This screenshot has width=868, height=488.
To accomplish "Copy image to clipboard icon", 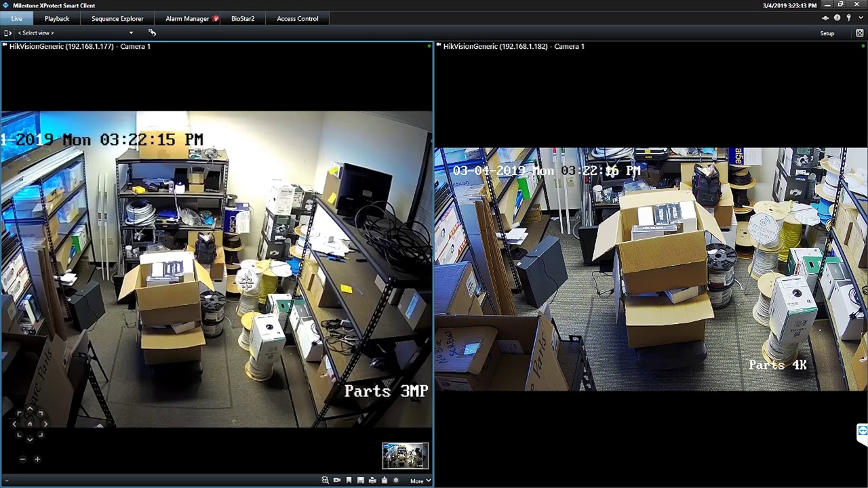I will pos(384,481).
